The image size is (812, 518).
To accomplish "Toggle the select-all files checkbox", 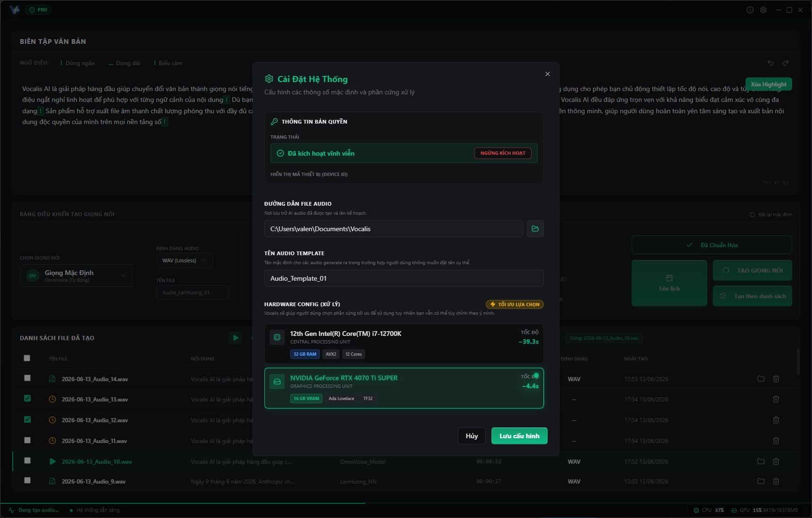I will [x=27, y=358].
